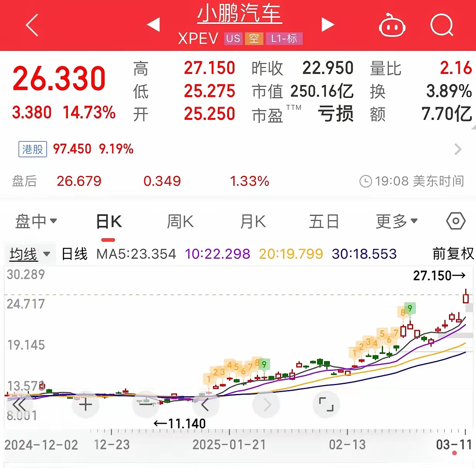This screenshot has width=476, height=468.
Task: Pan the chart left using the chevron
Action: pyautogui.click(x=206, y=405)
